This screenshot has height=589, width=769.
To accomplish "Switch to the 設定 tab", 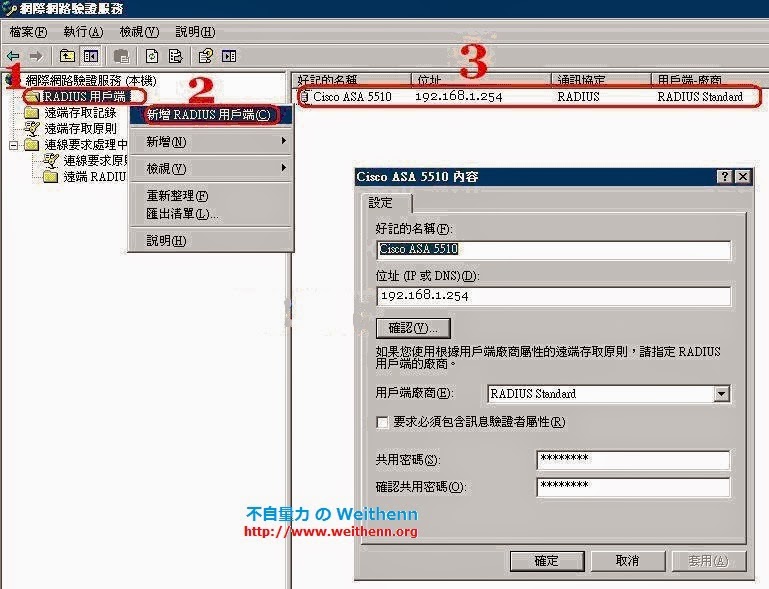I will (x=386, y=203).
